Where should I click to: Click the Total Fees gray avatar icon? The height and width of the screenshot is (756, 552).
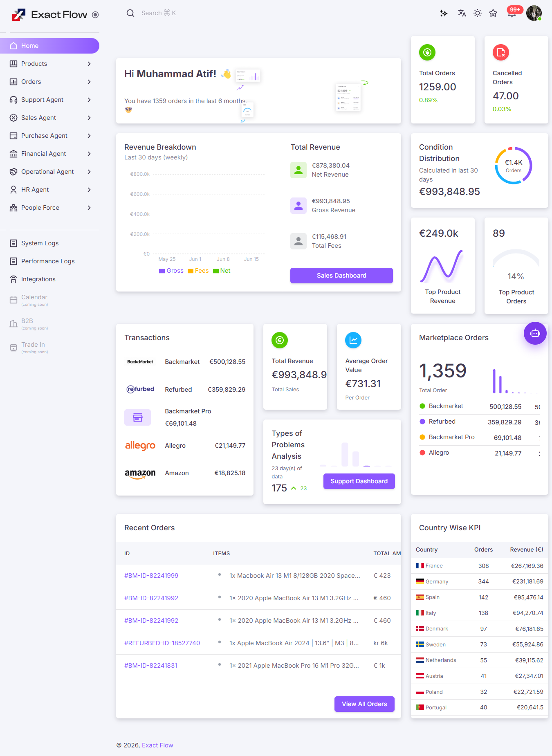(x=298, y=241)
